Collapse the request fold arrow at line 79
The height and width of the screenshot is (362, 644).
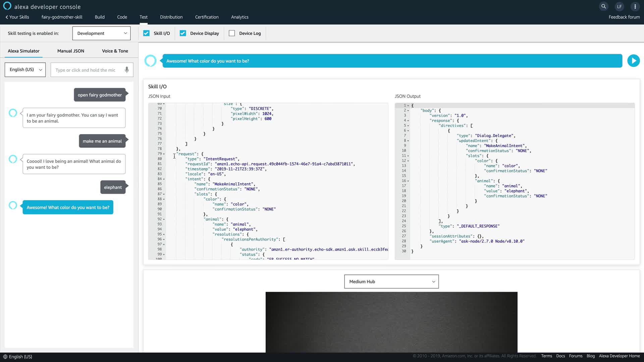click(164, 154)
